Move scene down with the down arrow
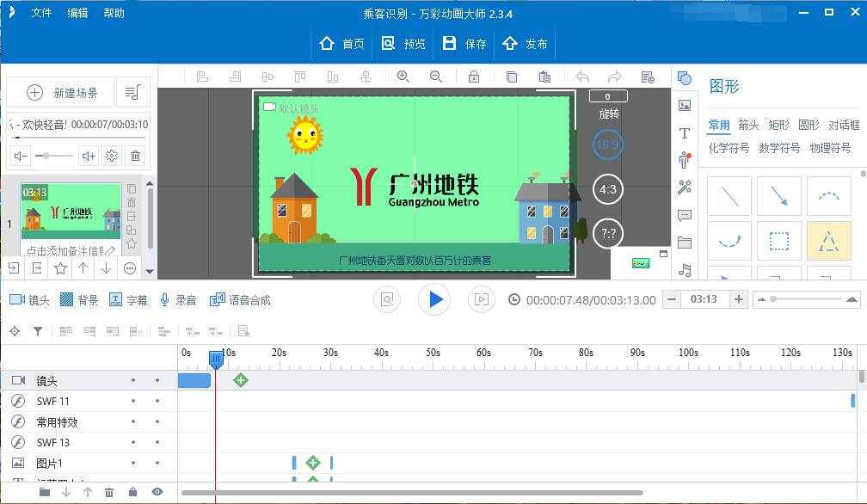 pyautogui.click(x=106, y=268)
